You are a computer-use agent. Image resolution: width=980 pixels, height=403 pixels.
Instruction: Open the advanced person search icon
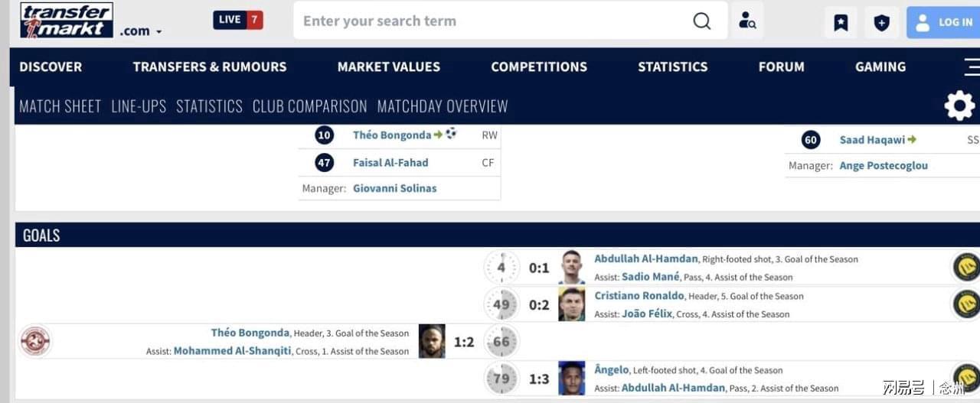[747, 21]
